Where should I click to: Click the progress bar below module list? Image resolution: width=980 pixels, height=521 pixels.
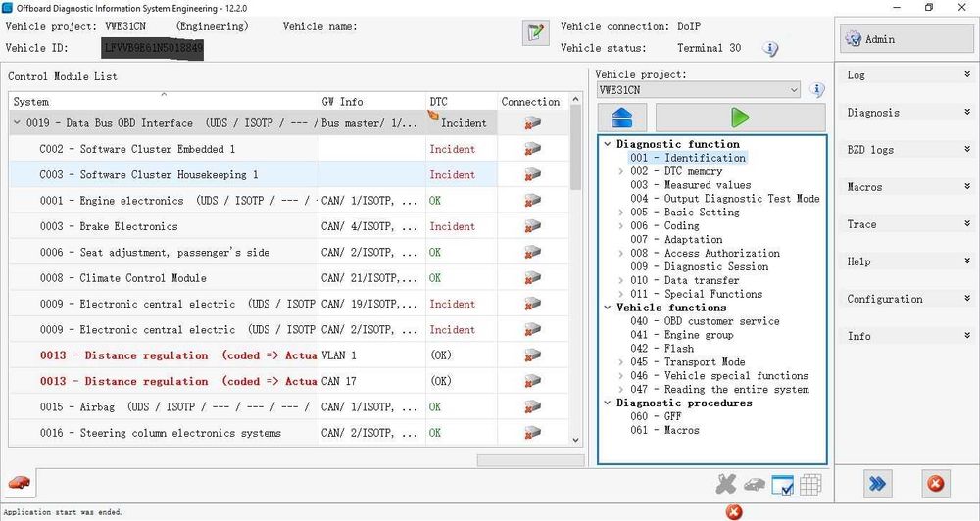[x=530, y=460]
